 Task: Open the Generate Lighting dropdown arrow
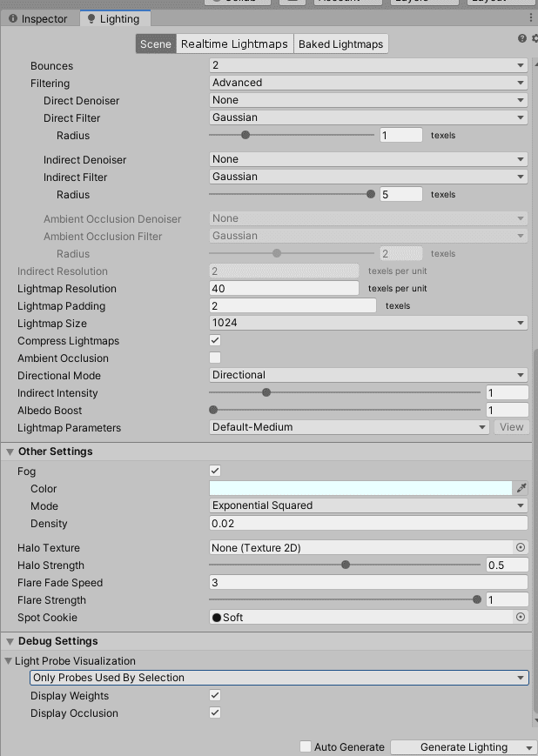pyautogui.click(x=528, y=747)
